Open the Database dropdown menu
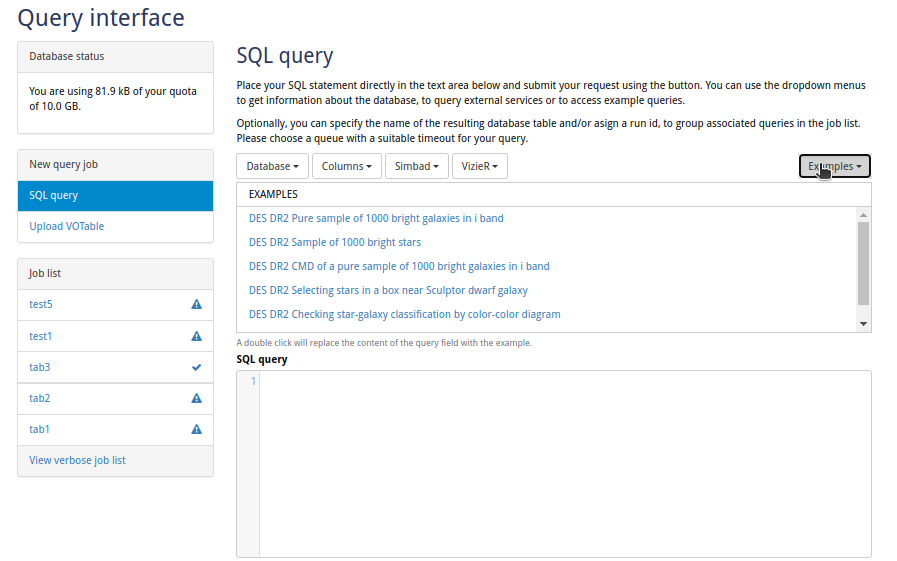This screenshot has height=561, width=897. pos(273,166)
